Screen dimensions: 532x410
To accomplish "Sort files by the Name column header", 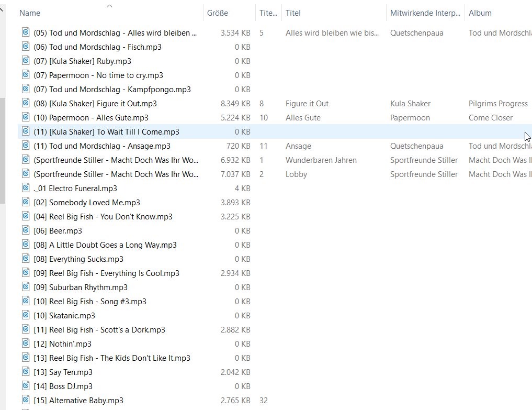I will (x=30, y=13).
